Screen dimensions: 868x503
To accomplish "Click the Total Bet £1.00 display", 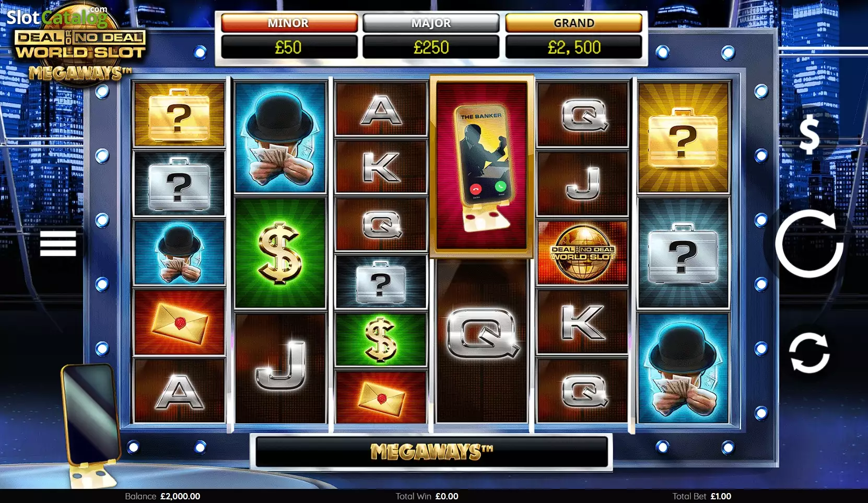I will pyautogui.click(x=701, y=496).
